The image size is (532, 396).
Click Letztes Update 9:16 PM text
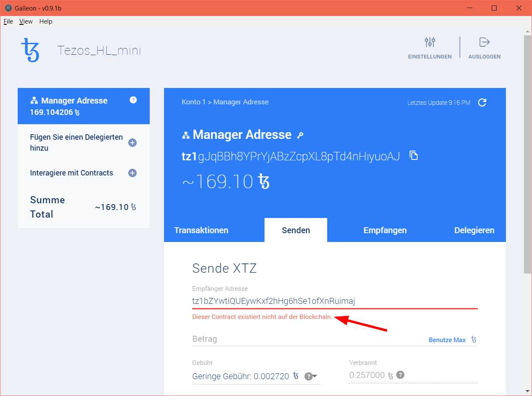(x=439, y=103)
